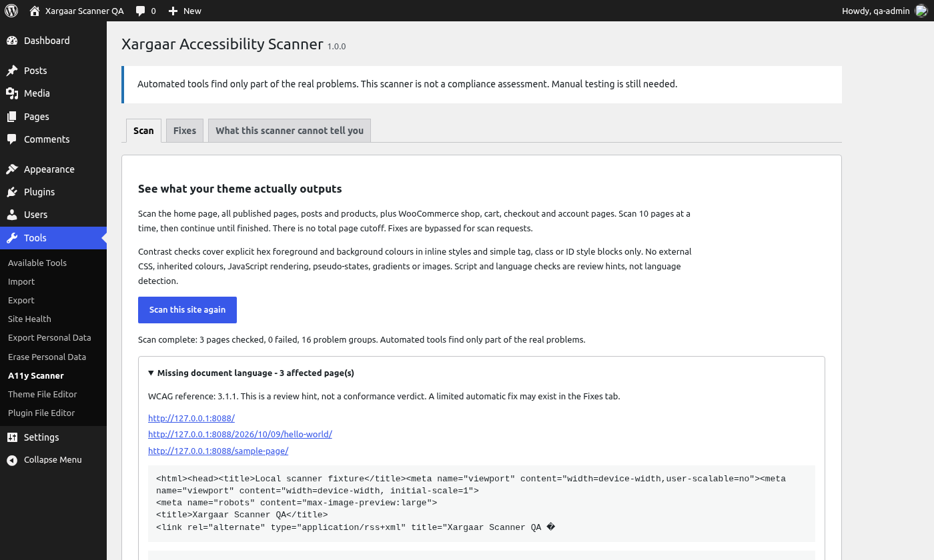Viewport: 934px width, 560px height.
Task: Click the Scan complete status line
Action: pos(362,339)
